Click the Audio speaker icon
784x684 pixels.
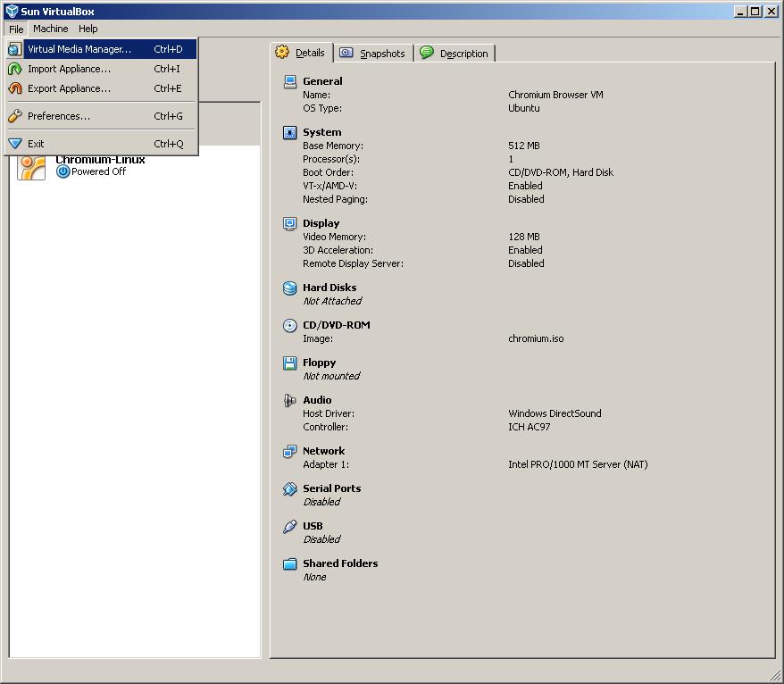point(289,400)
